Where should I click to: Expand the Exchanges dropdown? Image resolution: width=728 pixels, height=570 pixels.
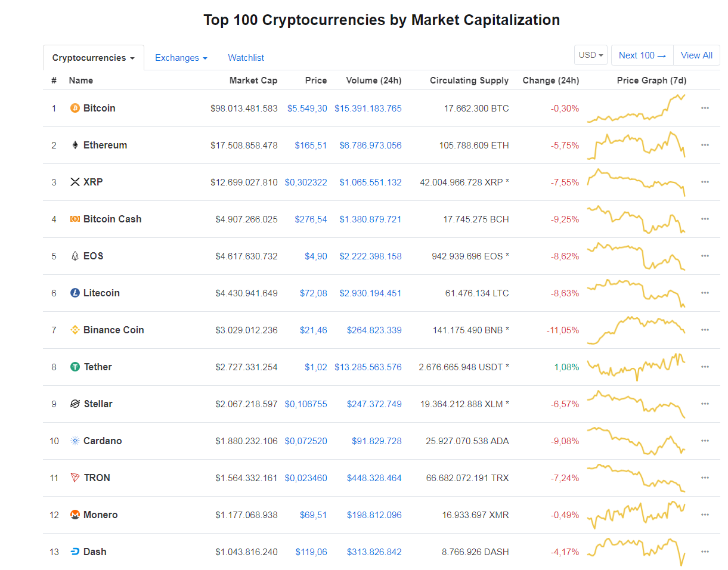pyautogui.click(x=181, y=57)
